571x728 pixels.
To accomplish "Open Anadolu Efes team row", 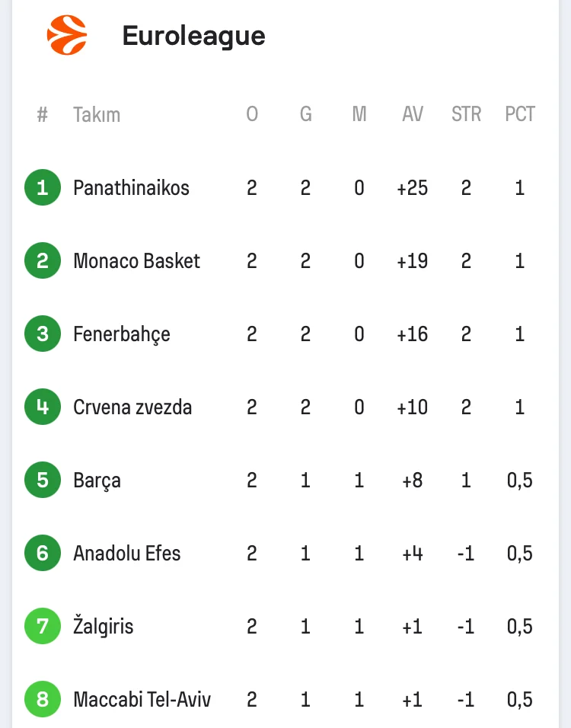I will (x=127, y=554).
